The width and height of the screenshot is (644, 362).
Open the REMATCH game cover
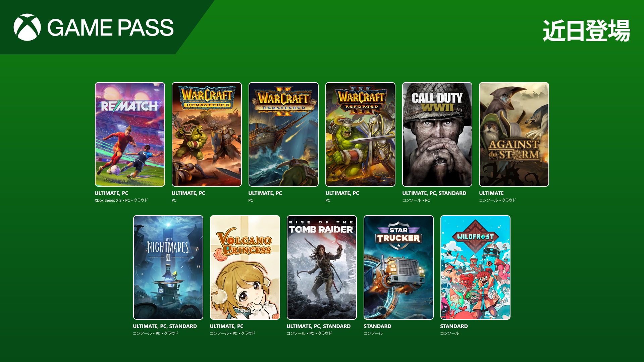click(130, 134)
